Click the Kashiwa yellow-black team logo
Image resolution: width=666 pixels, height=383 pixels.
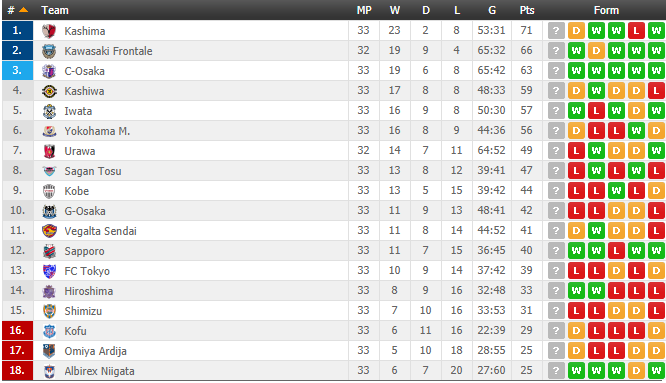tap(49, 91)
